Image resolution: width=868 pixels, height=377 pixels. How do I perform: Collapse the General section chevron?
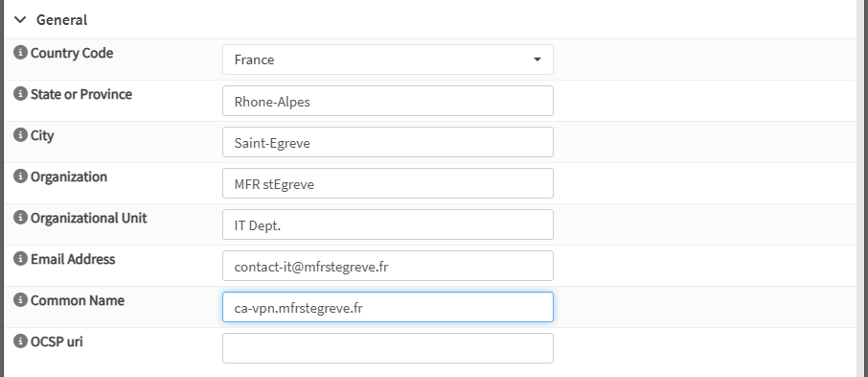(20, 20)
